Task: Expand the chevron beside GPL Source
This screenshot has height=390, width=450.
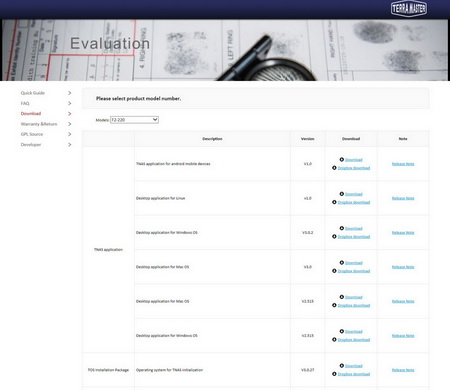Action: (x=69, y=134)
